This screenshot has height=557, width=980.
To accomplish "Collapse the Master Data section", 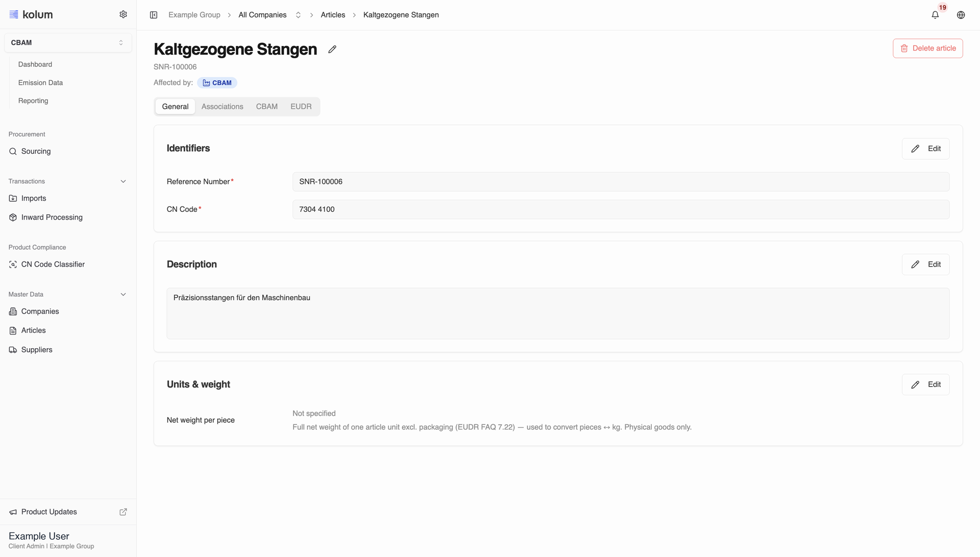I will (x=123, y=295).
